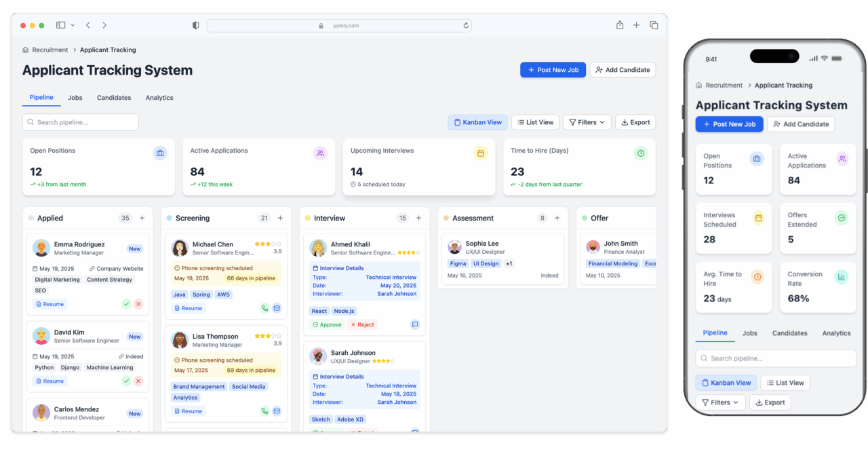
Task: Focus the Search pipeline field in the desktop browser
Action: coord(81,122)
